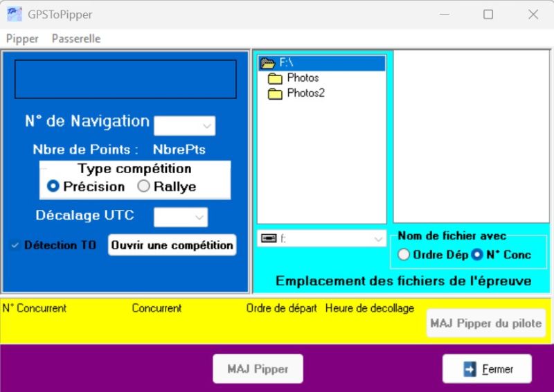This screenshot has height=392, width=554.
Task: Click the empty file list box
Action: (471, 136)
